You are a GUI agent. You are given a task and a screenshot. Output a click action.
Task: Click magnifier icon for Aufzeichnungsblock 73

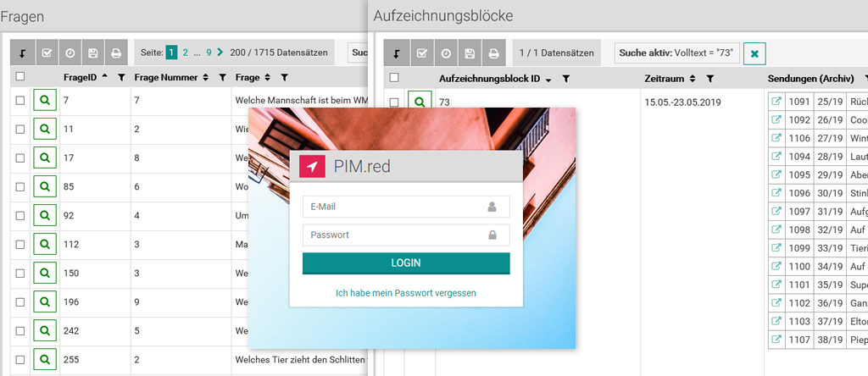(418, 102)
